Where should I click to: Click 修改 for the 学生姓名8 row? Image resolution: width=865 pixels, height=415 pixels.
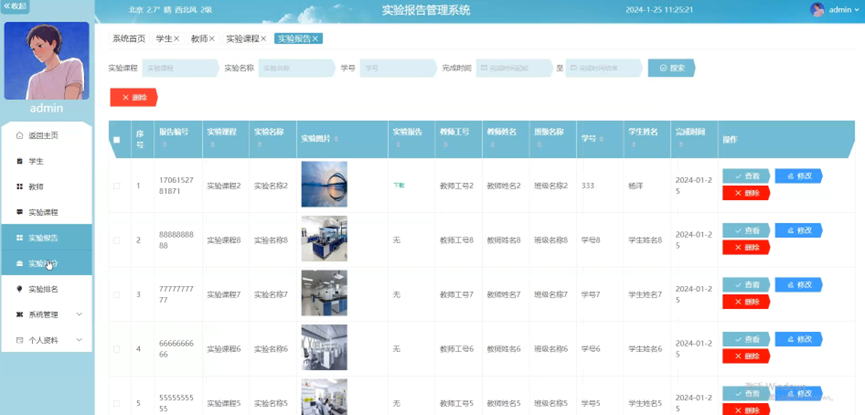[x=799, y=231]
